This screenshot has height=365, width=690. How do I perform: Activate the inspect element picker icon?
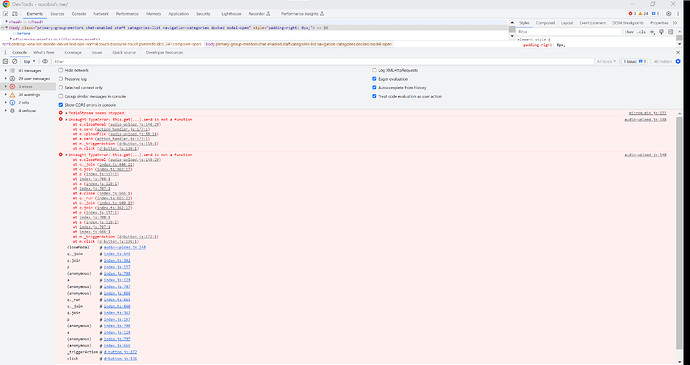6,14
